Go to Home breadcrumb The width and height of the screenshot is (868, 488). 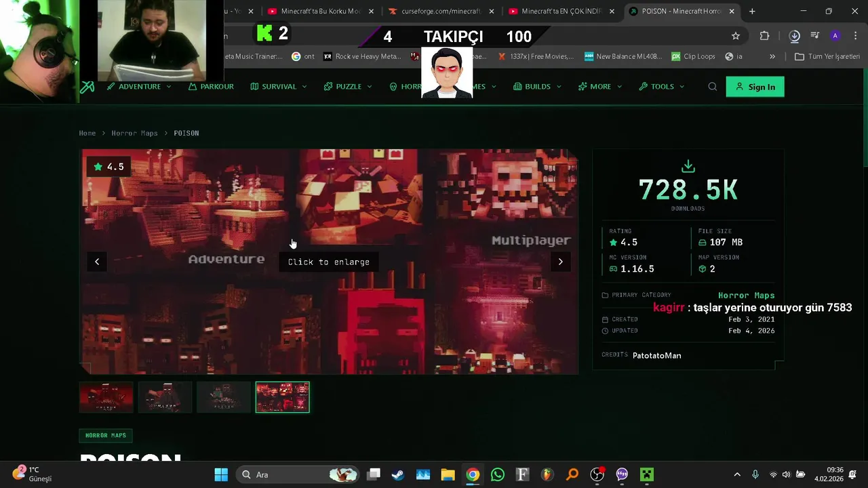(87, 134)
